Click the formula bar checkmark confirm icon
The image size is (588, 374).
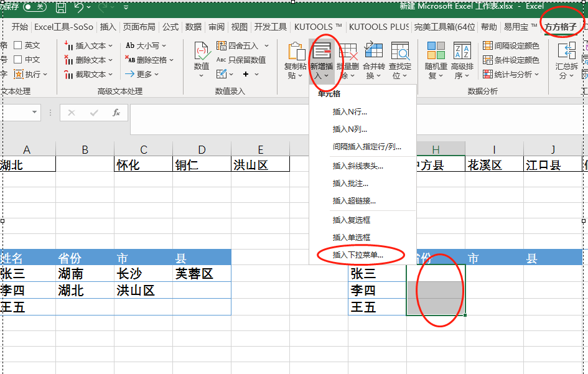coord(94,113)
